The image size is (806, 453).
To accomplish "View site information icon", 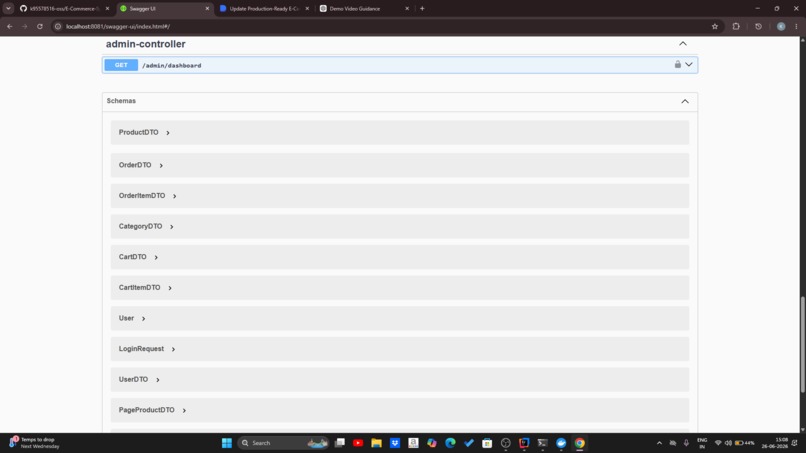I will 58,26.
